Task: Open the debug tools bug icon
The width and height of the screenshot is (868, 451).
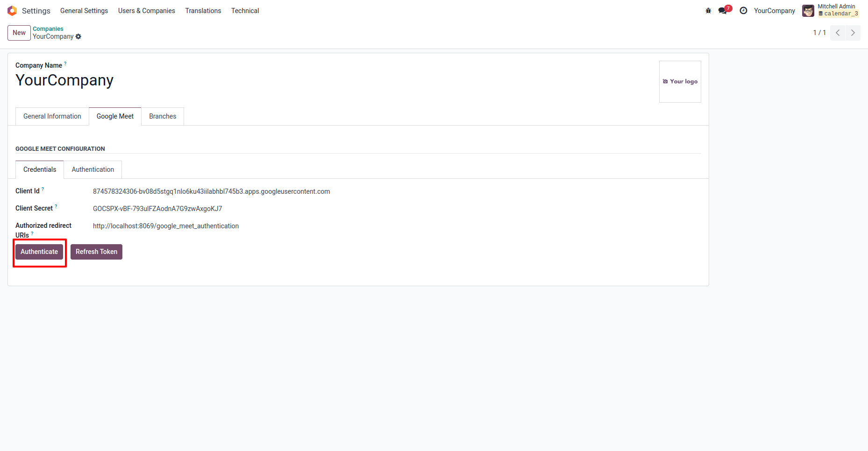Action: [x=708, y=11]
